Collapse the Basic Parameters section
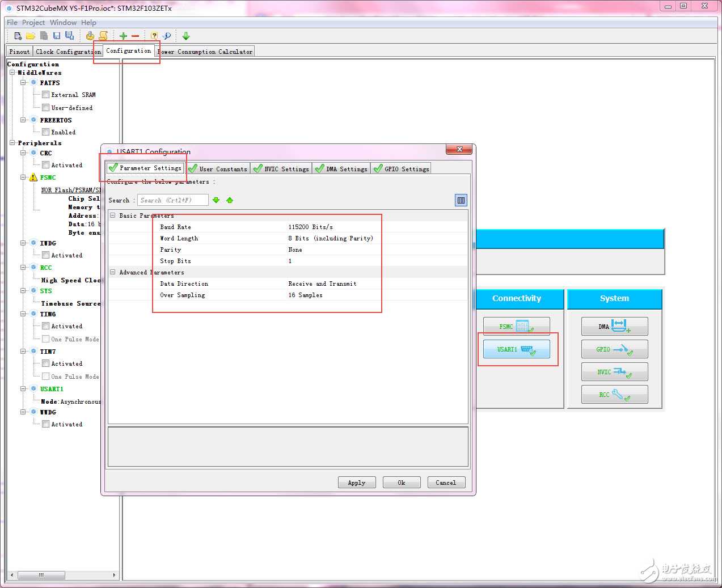Viewport: 722px width, 588px height. pyautogui.click(x=113, y=215)
